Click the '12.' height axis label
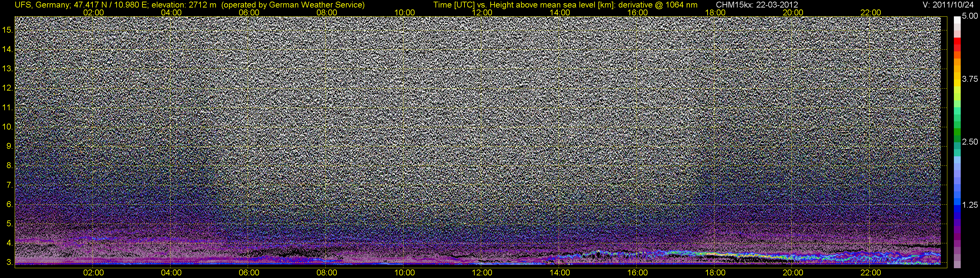This screenshot has height=278, width=980. tap(8, 88)
